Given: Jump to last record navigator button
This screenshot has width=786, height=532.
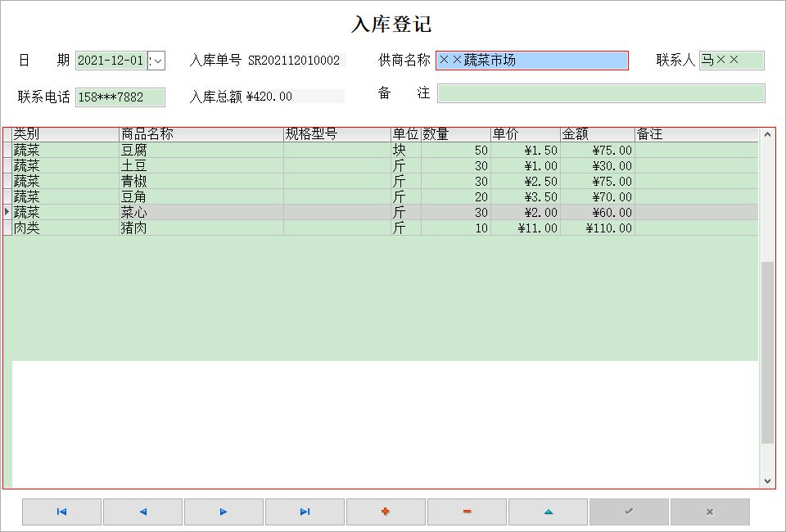Looking at the screenshot, I should pyautogui.click(x=305, y=512).
